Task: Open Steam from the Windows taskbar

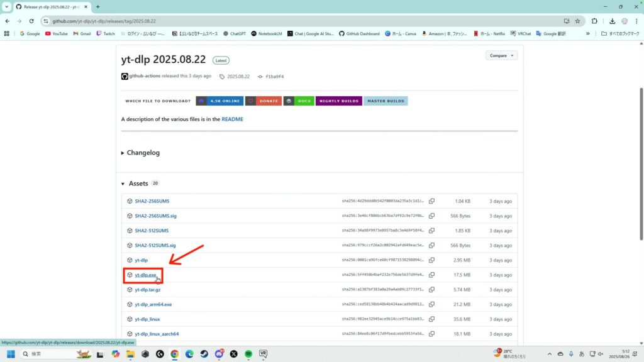Action: pyautogui.click(x=204, y=354)
